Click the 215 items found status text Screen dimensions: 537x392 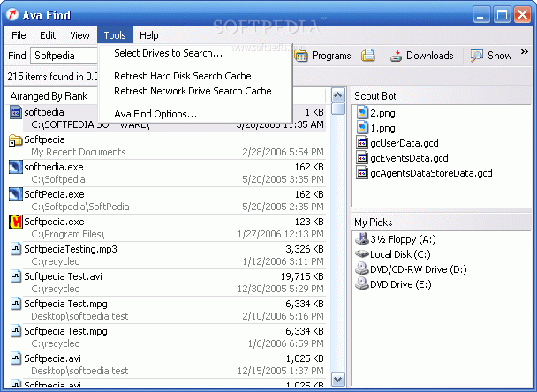click(x=52, y=76)
